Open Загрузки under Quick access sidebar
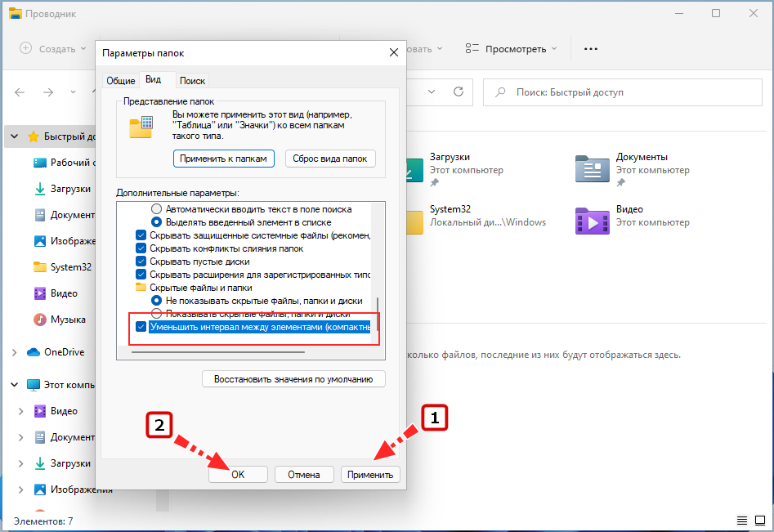774x532 pixels. [x=63, y=189]
